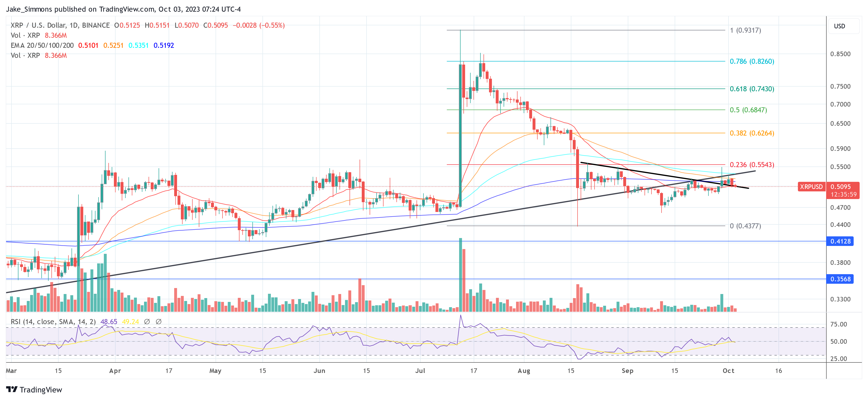Image resolution: width=868 pixels, height=400 pixels.
Task: Open the XRP / U.S. Dollar symbol title
Action: (38, 25)
